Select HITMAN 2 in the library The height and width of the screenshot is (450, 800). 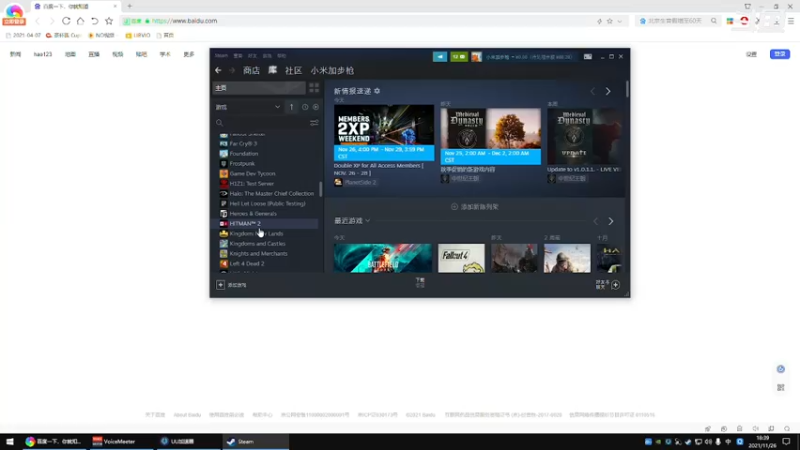(266, 223)
